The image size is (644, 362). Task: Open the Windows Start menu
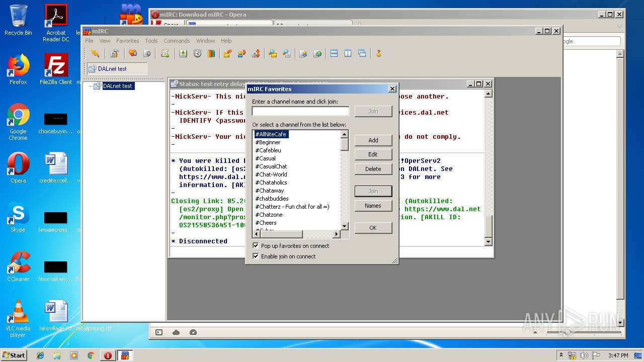[x=14, y=355]
